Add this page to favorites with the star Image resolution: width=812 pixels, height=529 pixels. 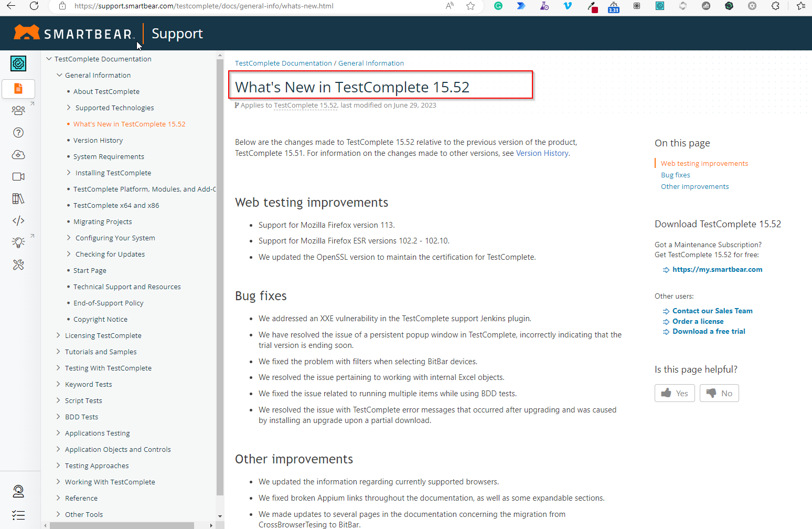point(471,6)
